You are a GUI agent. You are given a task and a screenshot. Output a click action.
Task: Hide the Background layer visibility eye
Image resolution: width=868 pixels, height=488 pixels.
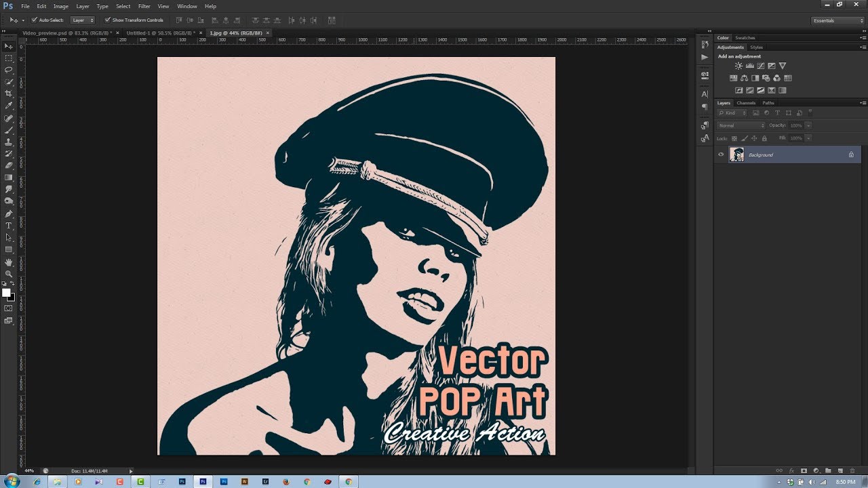tap(722, 154)
